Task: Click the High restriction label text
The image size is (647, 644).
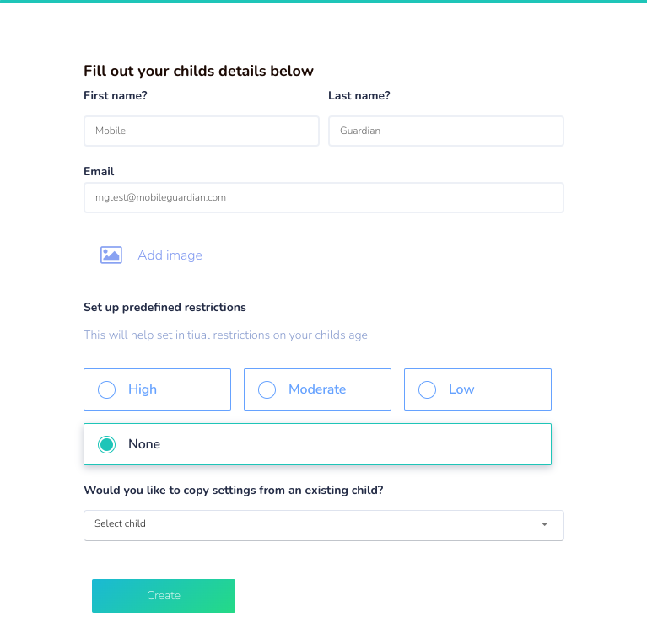Action: (x=143, y=389)
